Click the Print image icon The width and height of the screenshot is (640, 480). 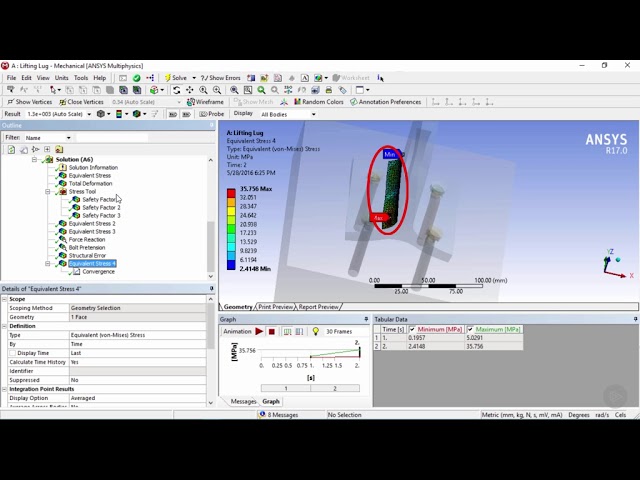[329, 90]
